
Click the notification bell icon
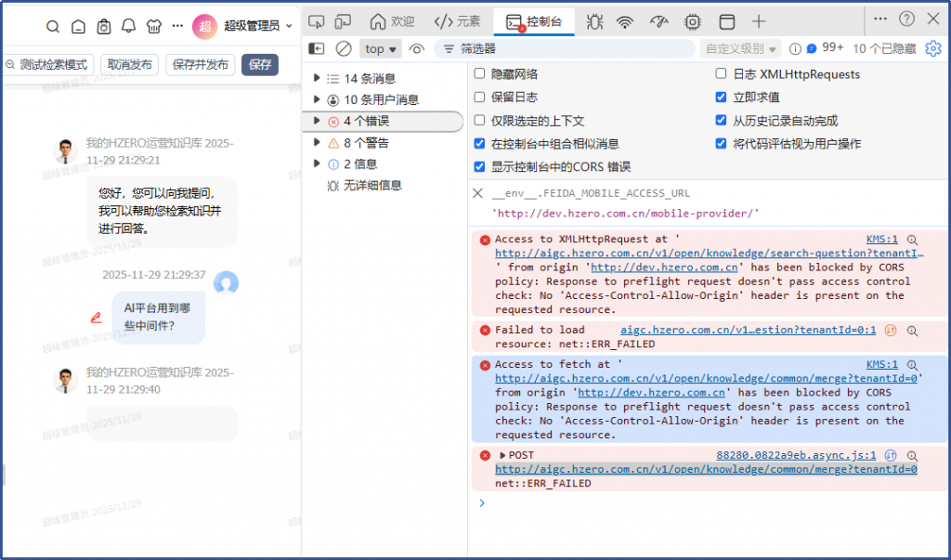[x=129, y=26]
